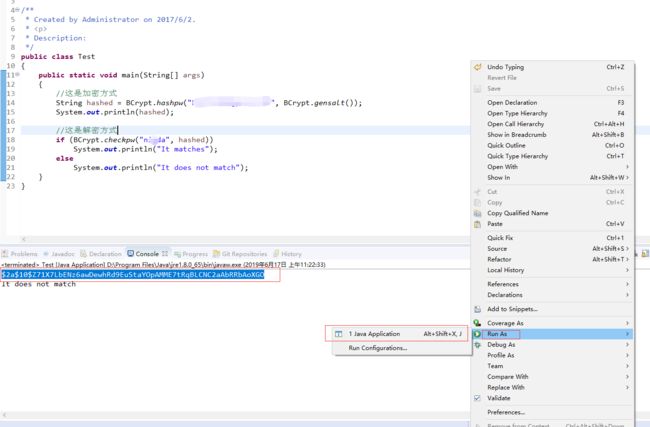This screenshot has width=650, height=427.
Task: Click the Add to Snippets icon
Action: (x=478, y=309)
